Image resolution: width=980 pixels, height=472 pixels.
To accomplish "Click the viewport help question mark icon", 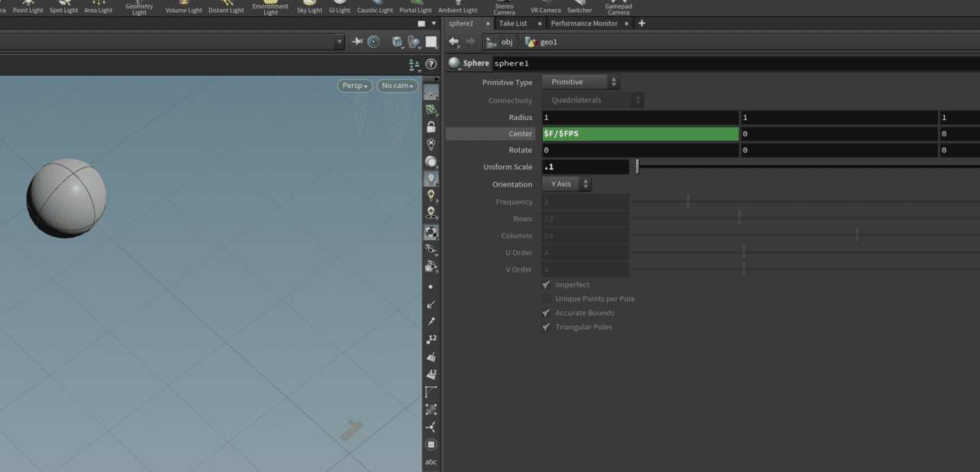I will coord(431,64).
